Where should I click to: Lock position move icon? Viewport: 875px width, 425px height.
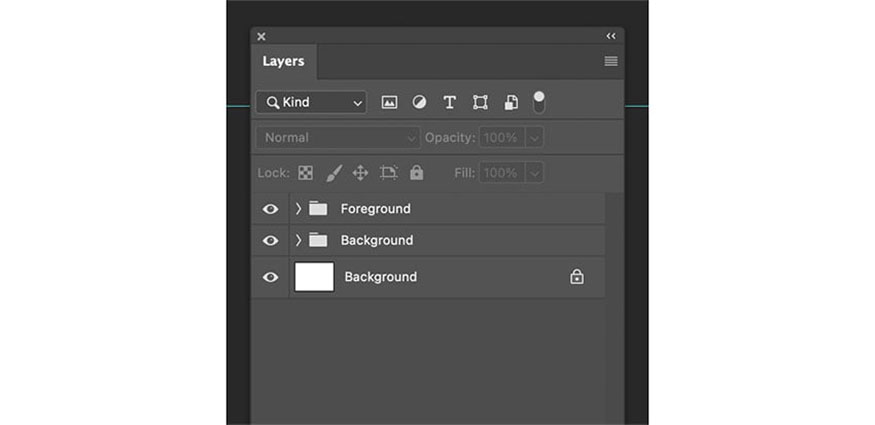point(360,173)
